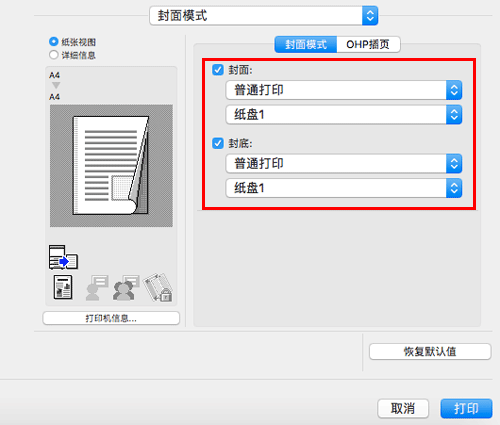Click the 恢复默认值 button
This screenshot has height=425, width=500.
click(430, 351)
